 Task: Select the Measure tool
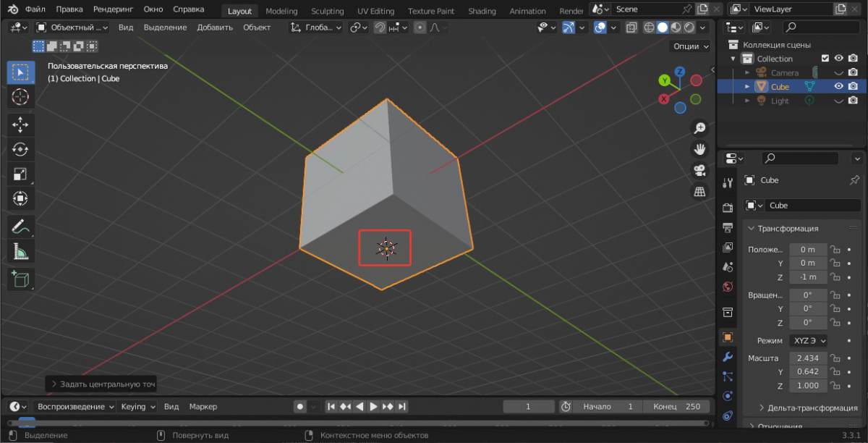[20, 251]
